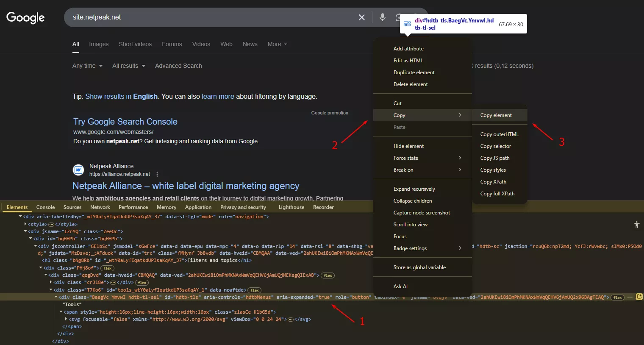
Task: Collapse the T7Ko6 tools div node
Action: click(51, 290)
